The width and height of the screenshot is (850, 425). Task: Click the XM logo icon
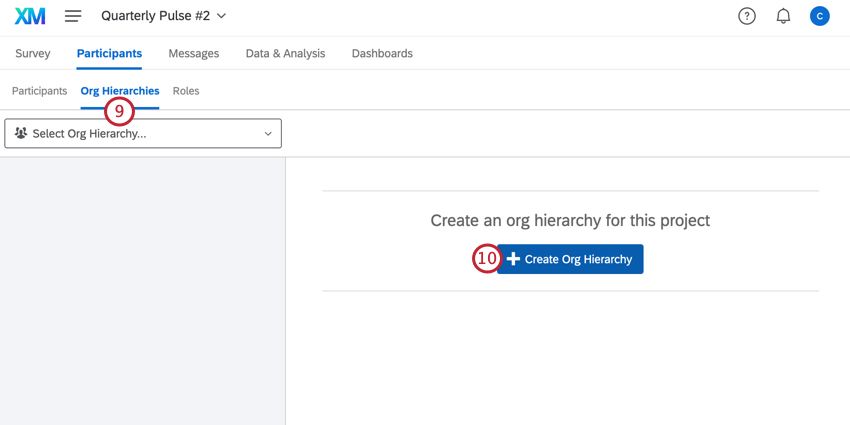click(x=30, y=16)
